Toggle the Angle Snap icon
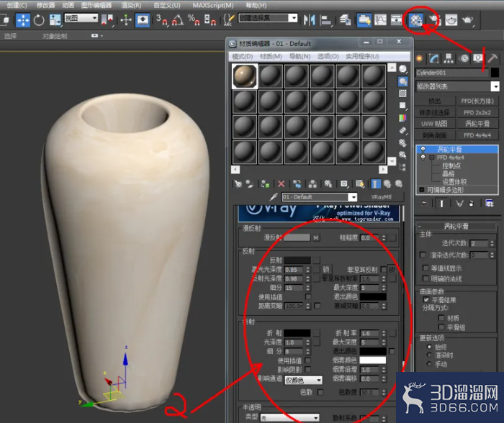 [x=178, y=20]
